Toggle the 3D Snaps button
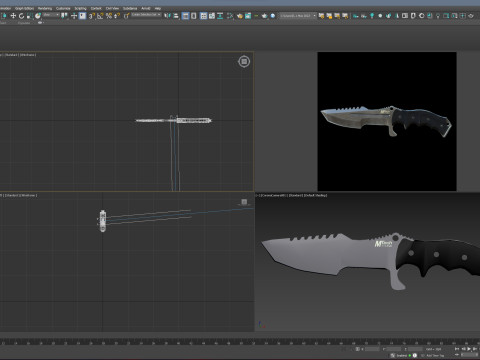 pyautogui.click(x=92, y=16)
